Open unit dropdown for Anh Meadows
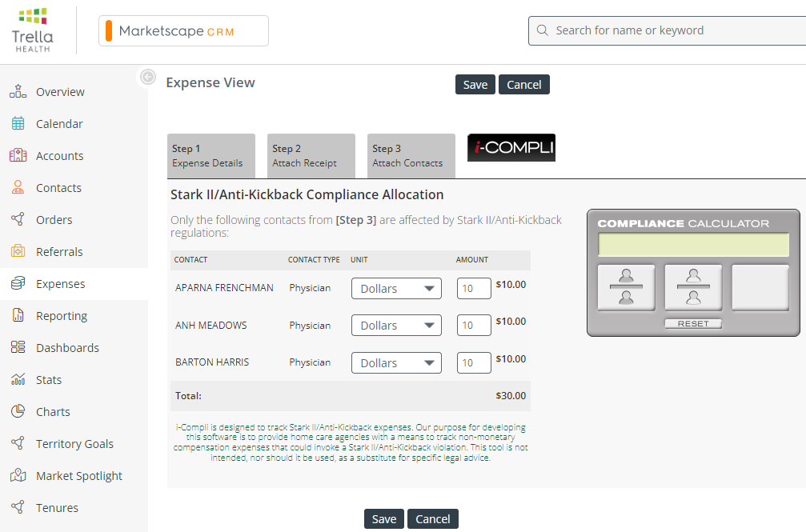The height and width of the screenshot is (532, 806). (396, 326)
